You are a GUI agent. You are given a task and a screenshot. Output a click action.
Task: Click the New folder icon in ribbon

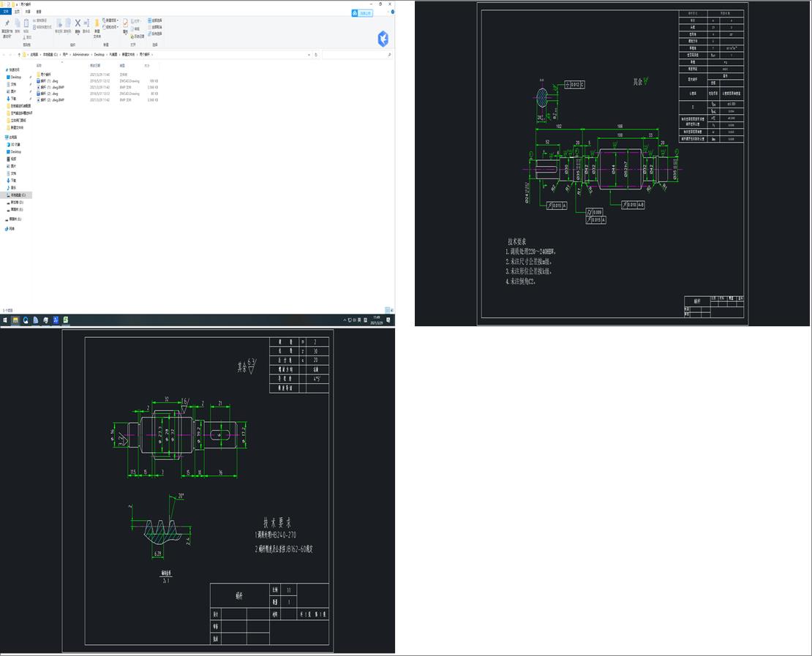(x=97, y=24)
